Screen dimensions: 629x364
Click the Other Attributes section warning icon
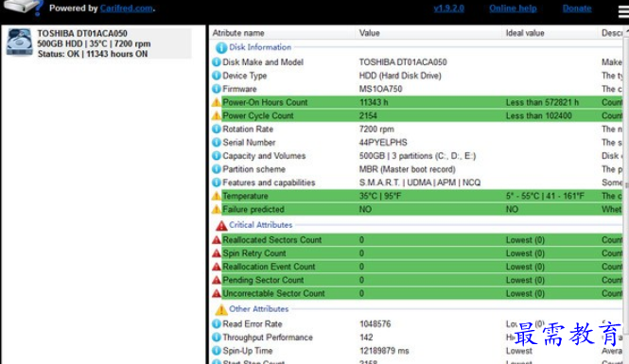tap(221, 309)
